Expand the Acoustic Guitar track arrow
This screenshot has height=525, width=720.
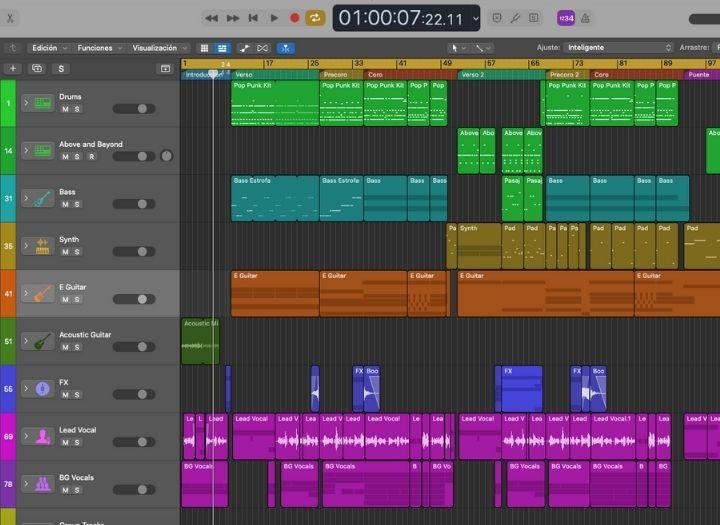[x=26, y=341]
